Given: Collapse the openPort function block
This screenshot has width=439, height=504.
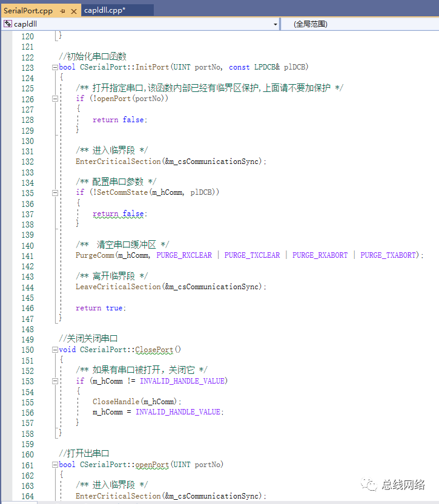Looking at the screenshot, I should 55,465.
